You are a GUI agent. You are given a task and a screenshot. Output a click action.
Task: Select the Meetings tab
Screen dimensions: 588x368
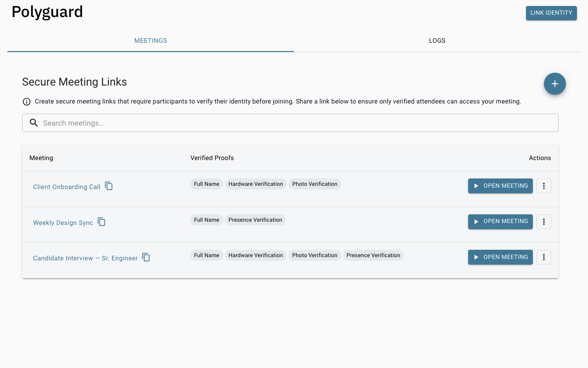coord(151,40)
